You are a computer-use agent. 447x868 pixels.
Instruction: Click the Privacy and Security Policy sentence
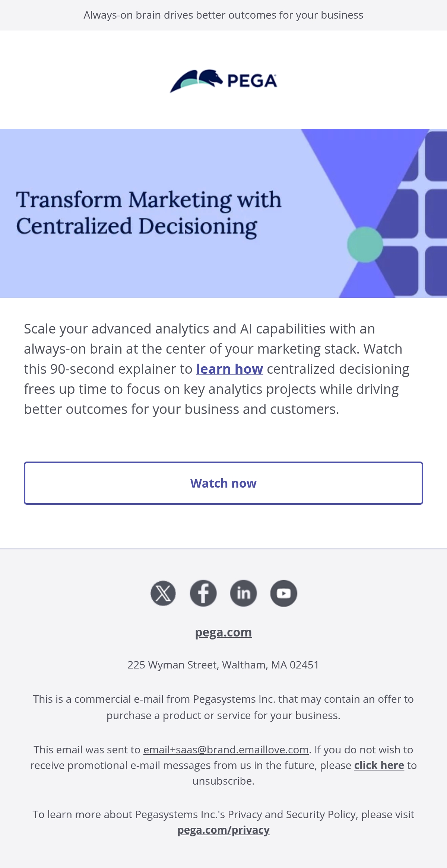click(223, 822)
